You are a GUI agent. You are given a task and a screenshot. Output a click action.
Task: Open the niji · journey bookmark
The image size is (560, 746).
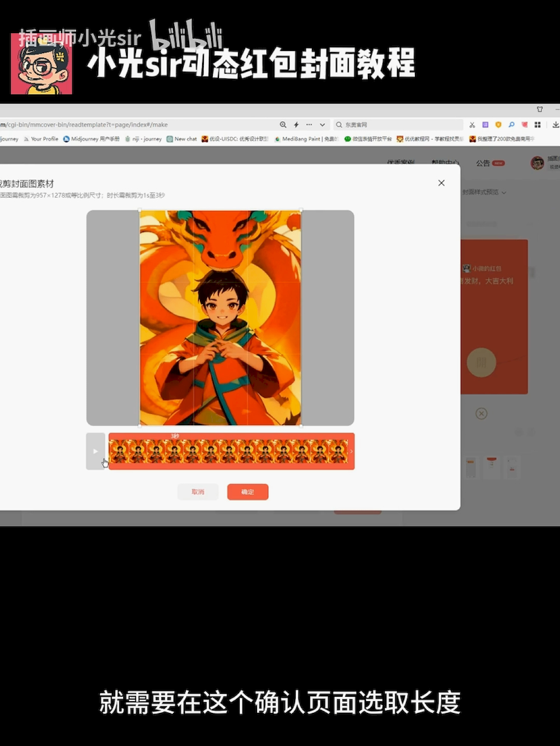click(x=143, y=139)
